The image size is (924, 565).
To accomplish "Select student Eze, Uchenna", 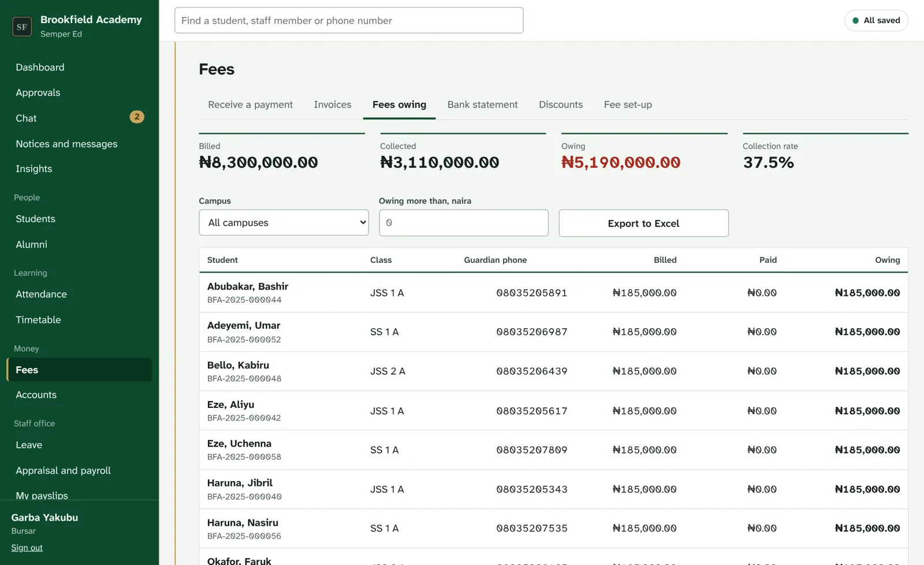I will pos(239,444).
